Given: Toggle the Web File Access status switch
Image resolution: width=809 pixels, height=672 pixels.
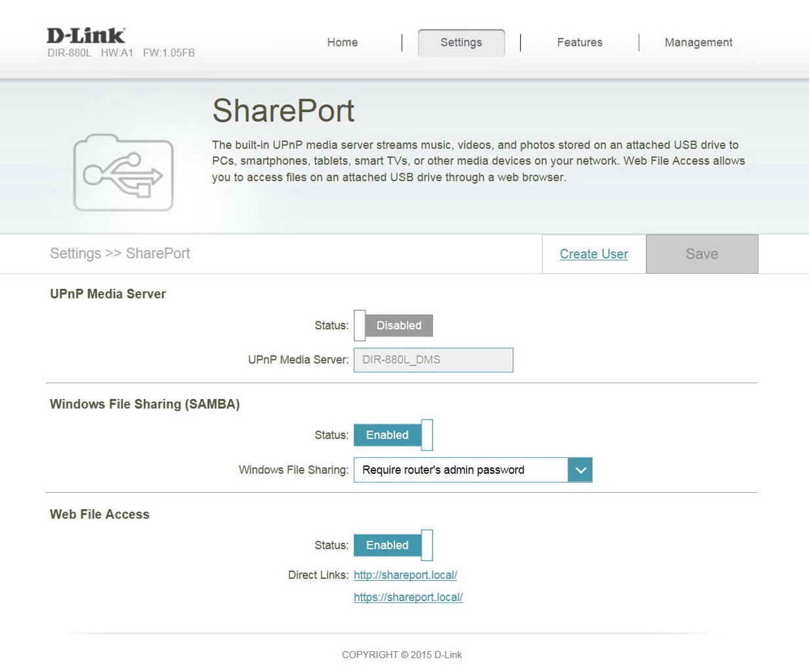Looking at the screenshot, I should [393, 545].
